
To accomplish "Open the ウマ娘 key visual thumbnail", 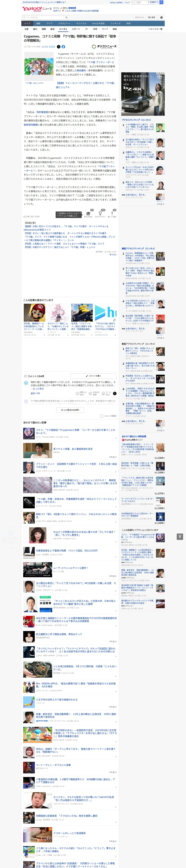I will (39, 67).
